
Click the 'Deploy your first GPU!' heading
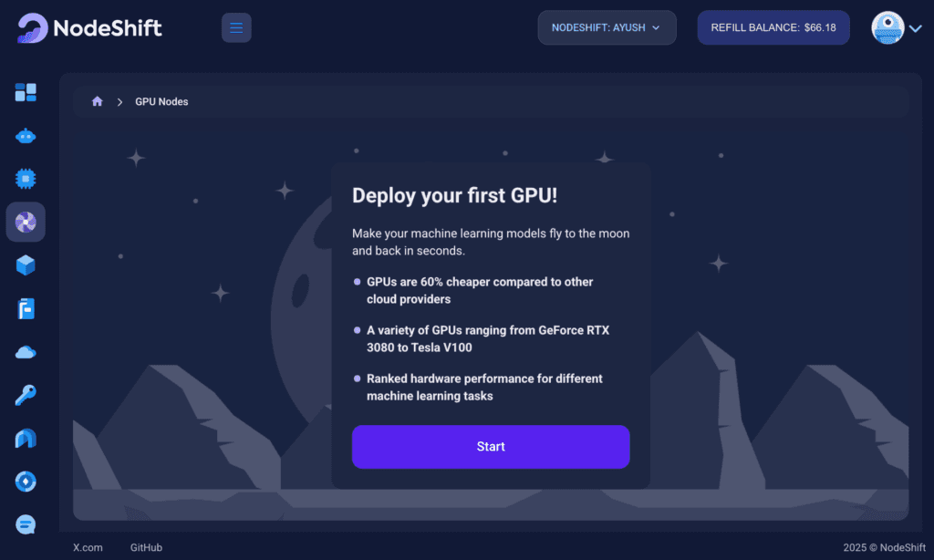[x=454, y=195]
